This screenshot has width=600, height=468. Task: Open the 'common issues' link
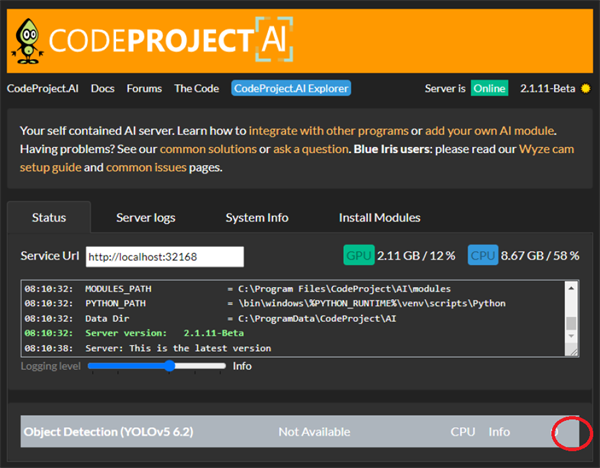146,167
